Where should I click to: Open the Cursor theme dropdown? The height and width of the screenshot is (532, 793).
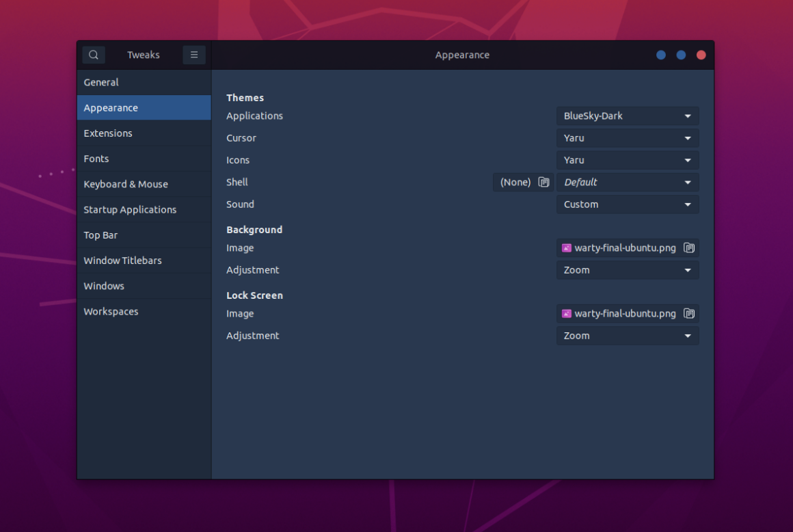(627, 137)
